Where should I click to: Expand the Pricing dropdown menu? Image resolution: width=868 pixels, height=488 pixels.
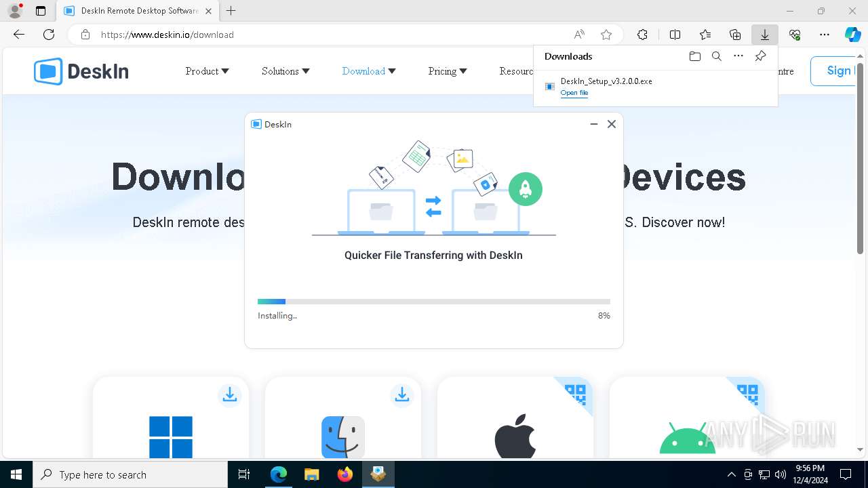tap(448, 71)
